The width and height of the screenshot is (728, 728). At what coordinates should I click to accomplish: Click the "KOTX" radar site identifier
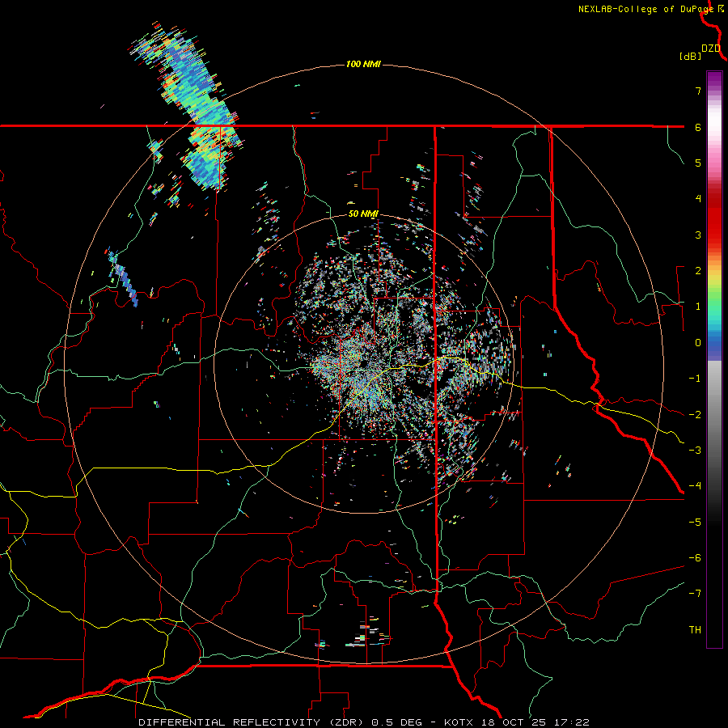[x=459, y=722]
